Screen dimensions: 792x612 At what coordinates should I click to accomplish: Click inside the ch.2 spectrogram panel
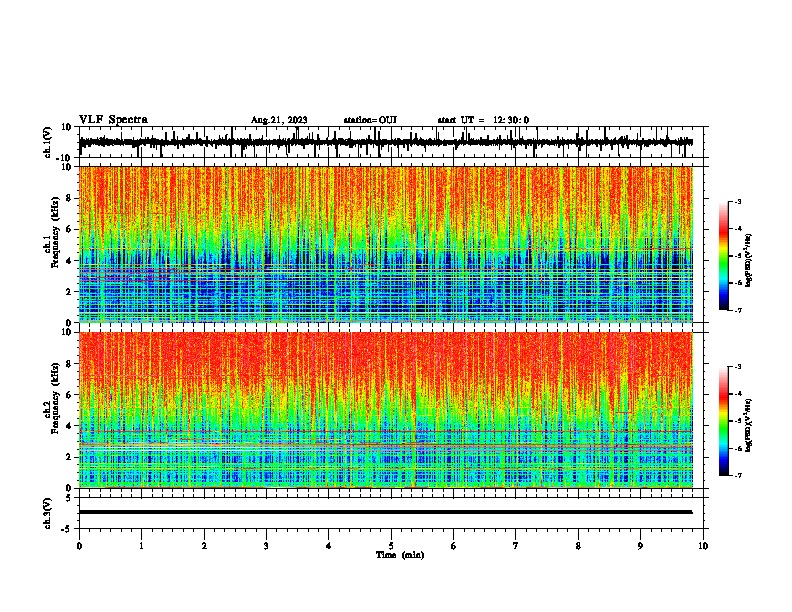coord(386,410)
